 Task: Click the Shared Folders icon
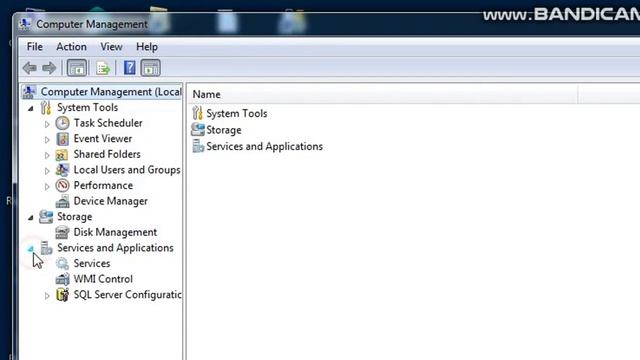point(62,155)
